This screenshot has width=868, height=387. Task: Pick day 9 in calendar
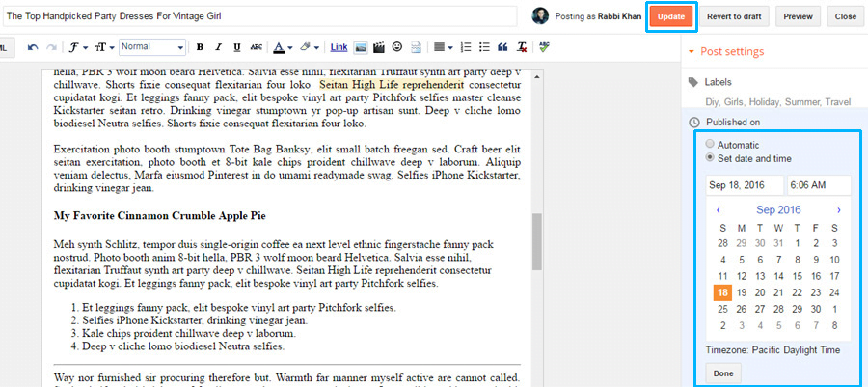click(815, 260)
